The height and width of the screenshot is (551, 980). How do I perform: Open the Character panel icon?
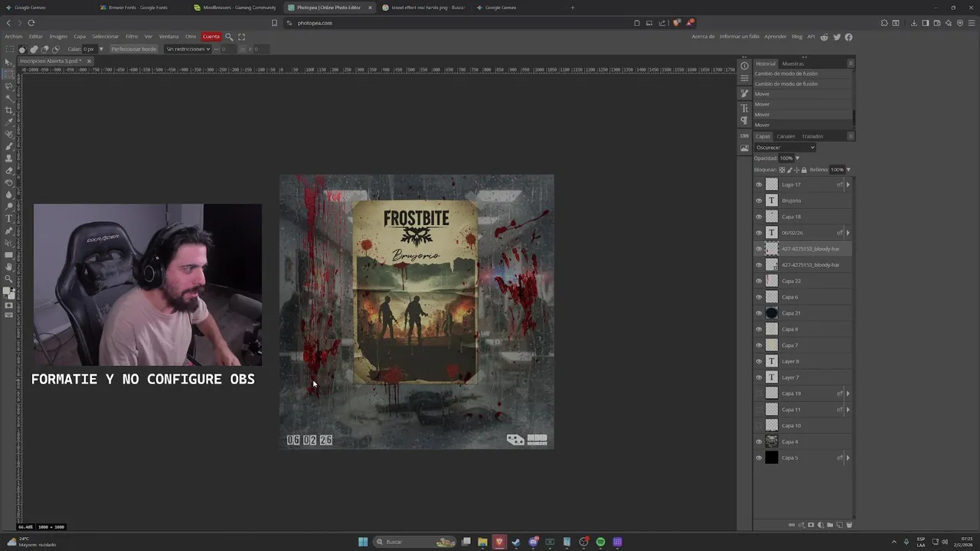[744, 109]
